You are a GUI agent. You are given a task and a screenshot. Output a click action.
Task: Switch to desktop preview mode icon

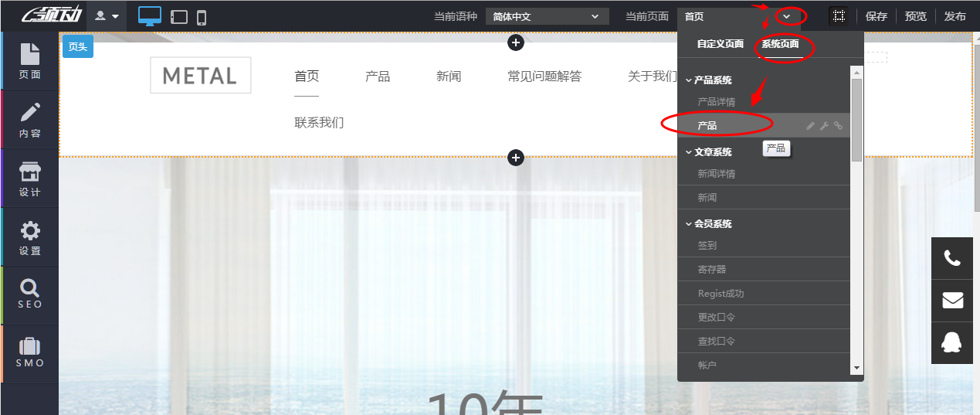click(x=150, y=16)
